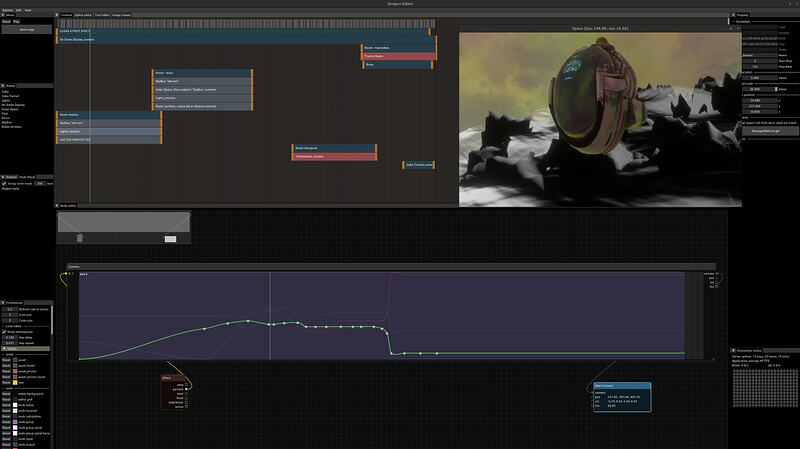The height and width of the screenshot is (449, 800).
Task: Select Outer Space in Rooms list
Action: (10, 109)
